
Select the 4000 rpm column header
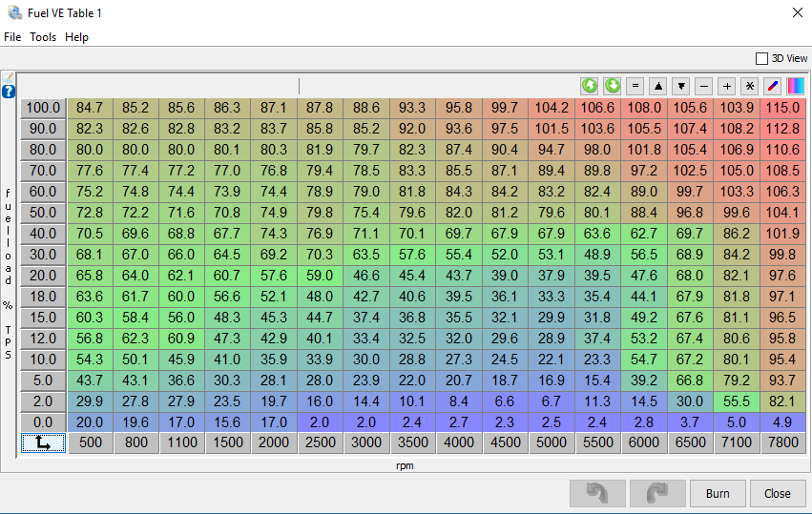459,443
